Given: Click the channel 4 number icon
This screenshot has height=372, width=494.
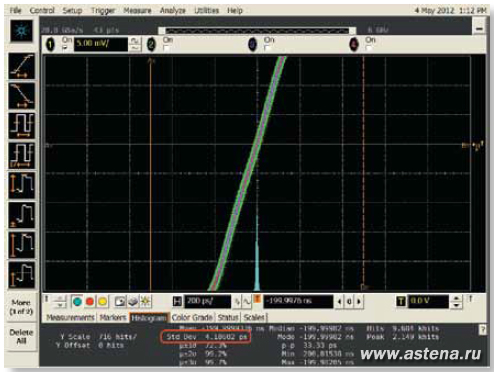Looking at the screenshot, I should click(354, 44).
